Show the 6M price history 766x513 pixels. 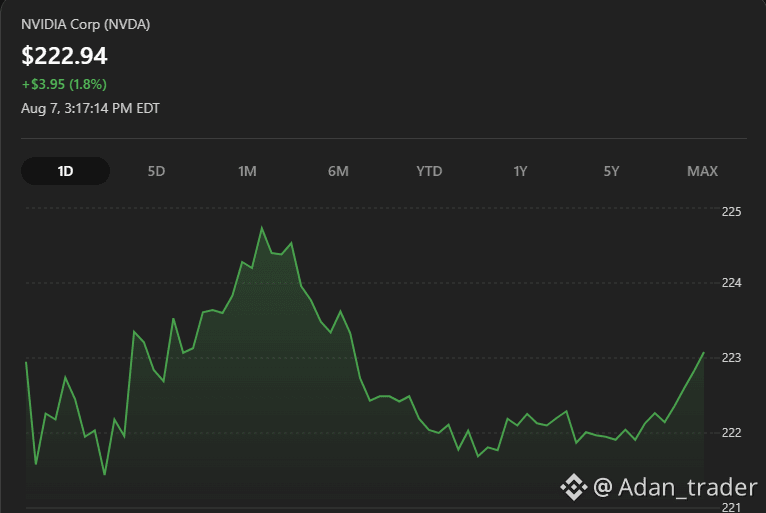pyautogui.click(x=338, y=171)
